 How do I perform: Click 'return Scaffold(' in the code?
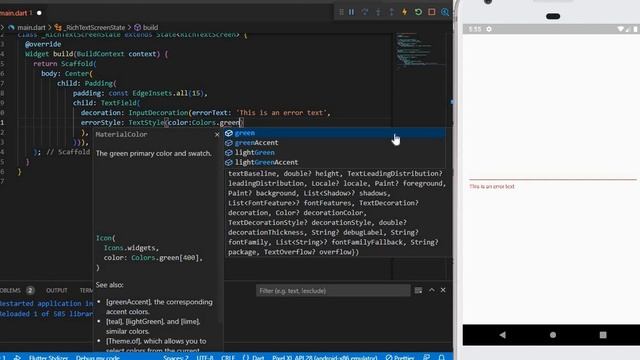tap(65, 64)
